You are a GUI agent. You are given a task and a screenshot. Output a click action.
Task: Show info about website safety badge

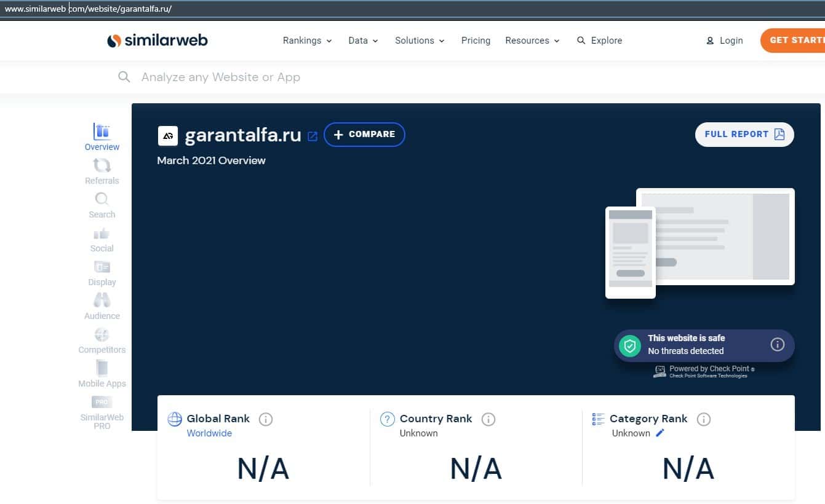pos(778,344)
